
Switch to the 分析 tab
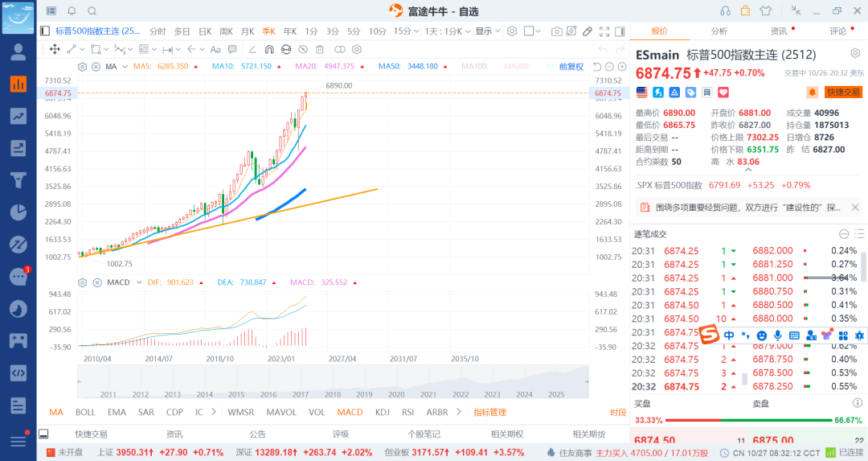pyautogui.click(x=719, y=31)
